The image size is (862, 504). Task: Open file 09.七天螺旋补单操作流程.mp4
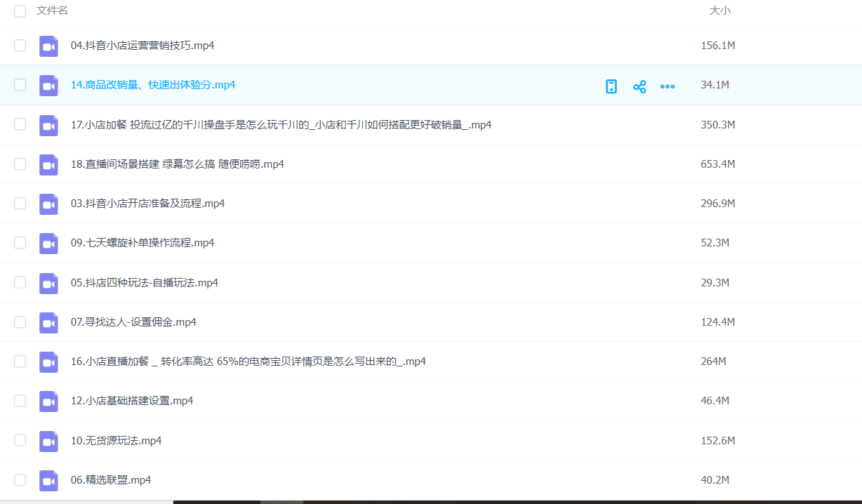pos(142,243)
